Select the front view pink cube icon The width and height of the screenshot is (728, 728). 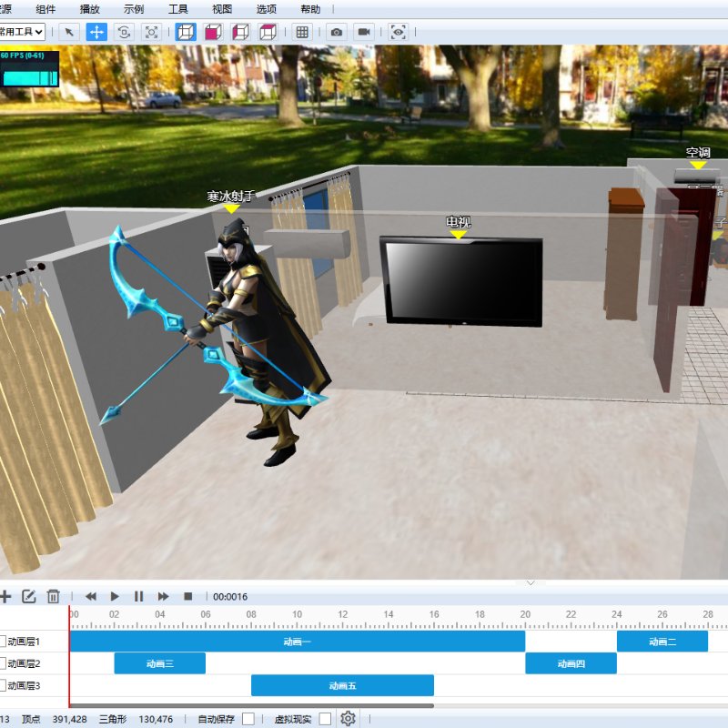coord(213,32)
